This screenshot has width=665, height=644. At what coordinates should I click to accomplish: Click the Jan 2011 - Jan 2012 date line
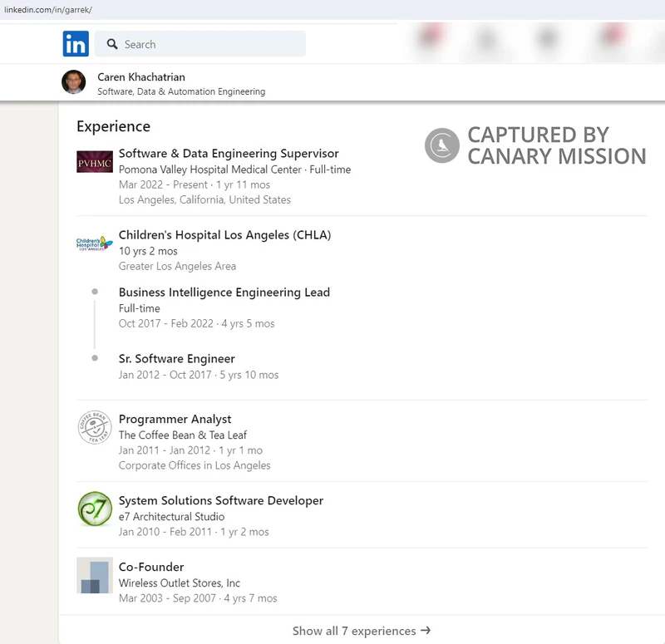pos(190,450)
